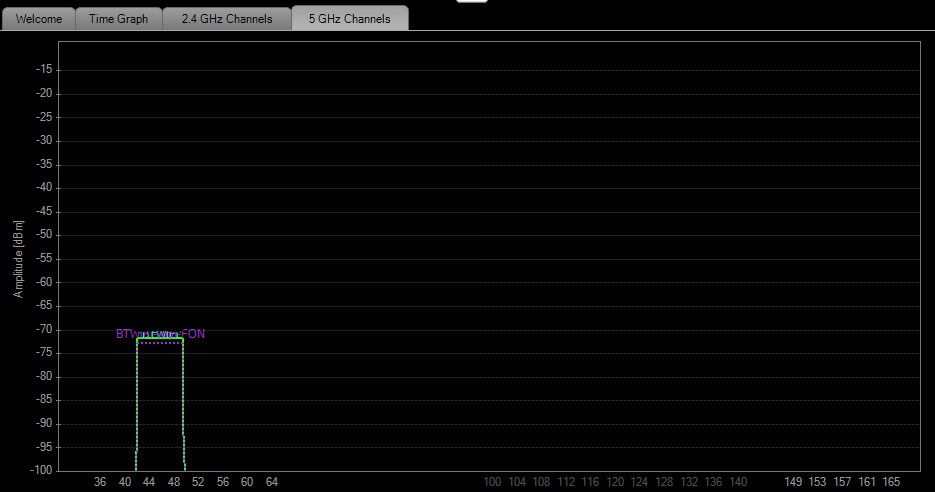Image resolution: width=935 pixels, height=492 pixels.
Task: Click channel 48 axis label
Action: click(174, 482)
